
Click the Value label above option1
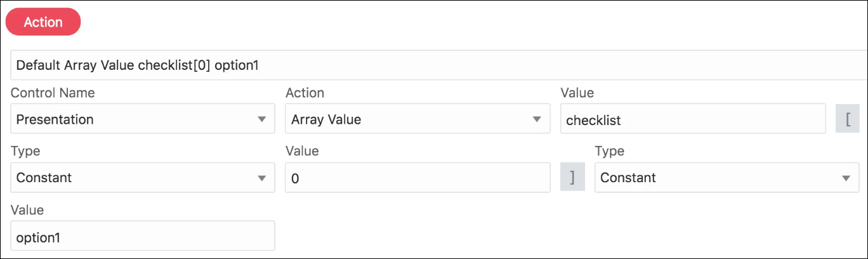(27, 209)
